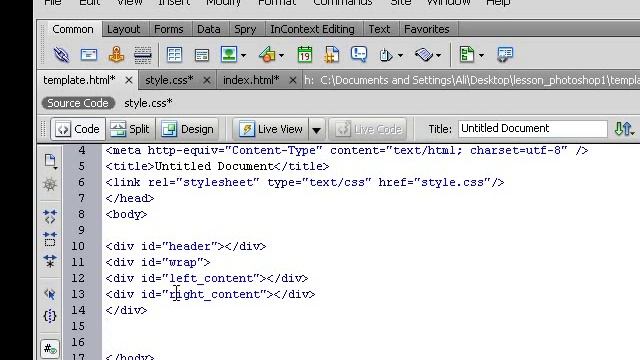Click line 10 header div code
The height and width of the screenshot is (360, 640).
pos(186,247)
